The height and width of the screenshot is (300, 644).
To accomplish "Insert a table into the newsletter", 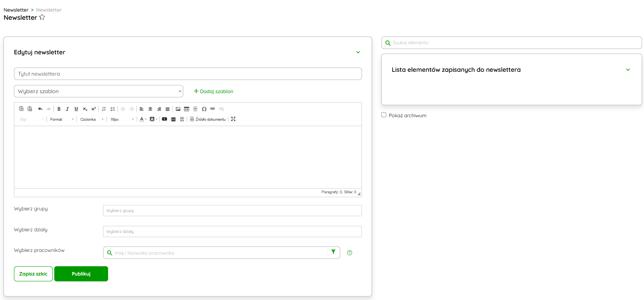I will [x=187, y=109].
